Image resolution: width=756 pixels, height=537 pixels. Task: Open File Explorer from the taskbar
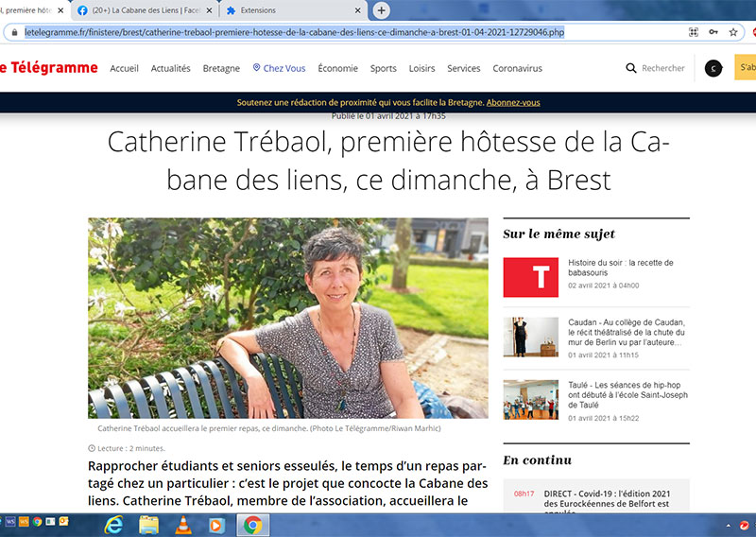[148, 524]
